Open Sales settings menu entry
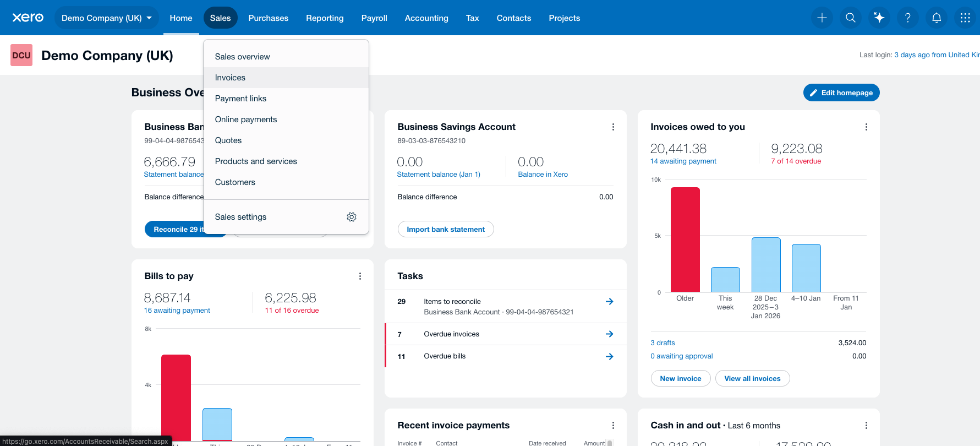 [286, 217]
